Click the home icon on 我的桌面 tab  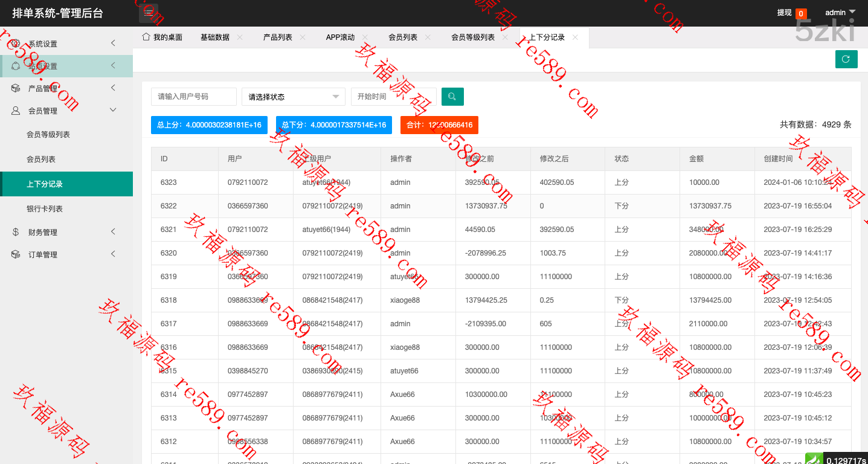(146, 37)
